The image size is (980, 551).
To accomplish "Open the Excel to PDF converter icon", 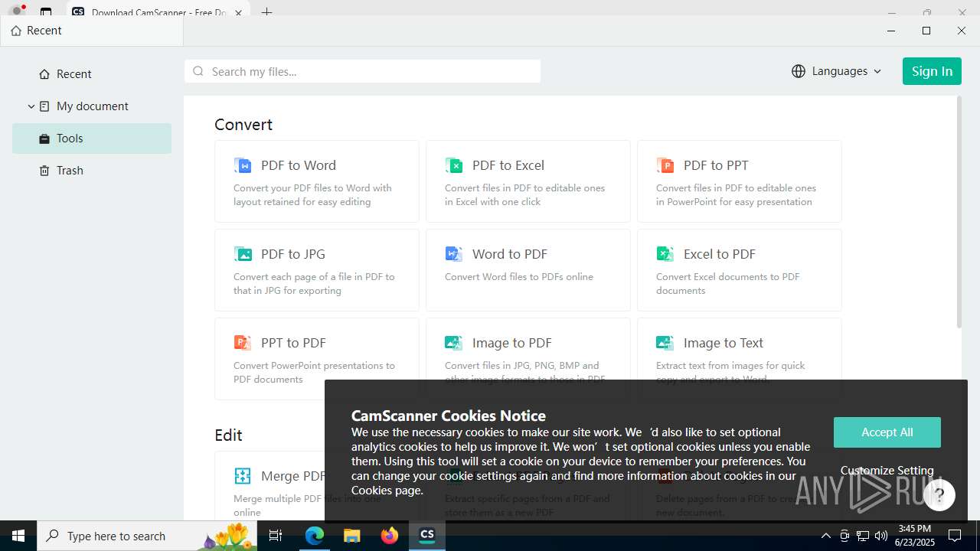I will 665,254.
